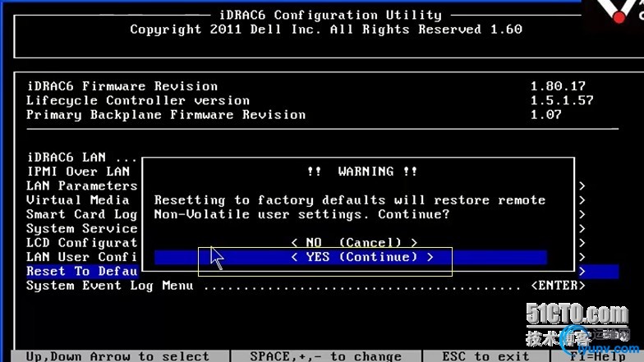Open LCD Configuration menu item
Image resolution: width=644 pixels, height=362 pixels.
click(x=81, y=243)
